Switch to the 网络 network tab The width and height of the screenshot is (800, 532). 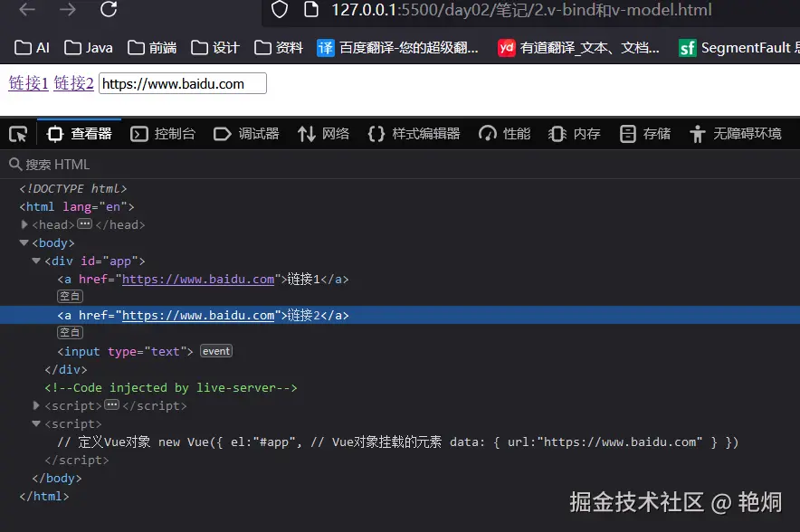(323, 134)
